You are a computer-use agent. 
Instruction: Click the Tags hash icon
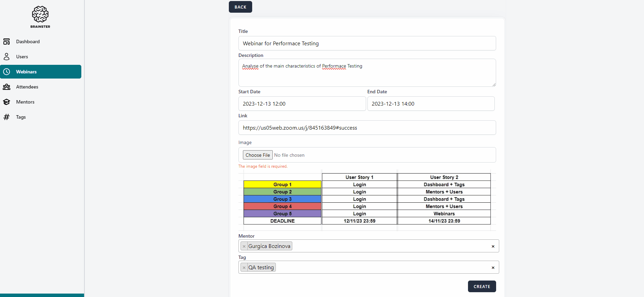pos(7,117)
